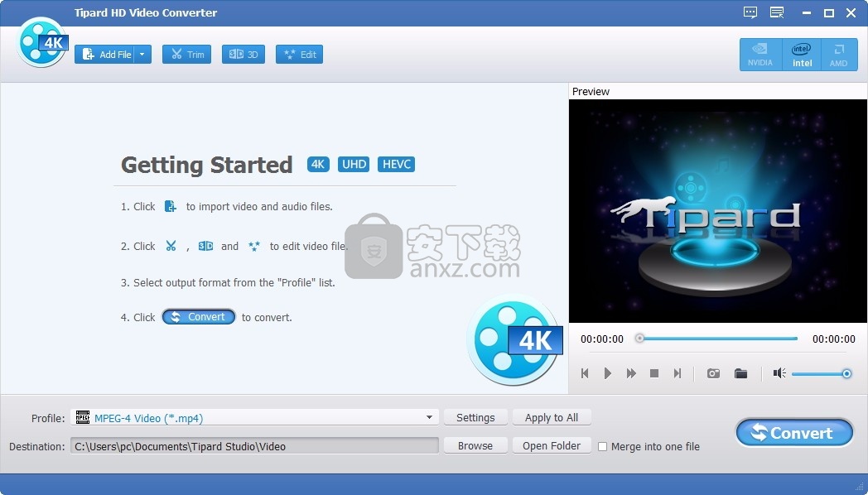Viewport: 868px width, 495px height.
Task: Toggle NVIDIA acceleration
Action: (760, 55)
